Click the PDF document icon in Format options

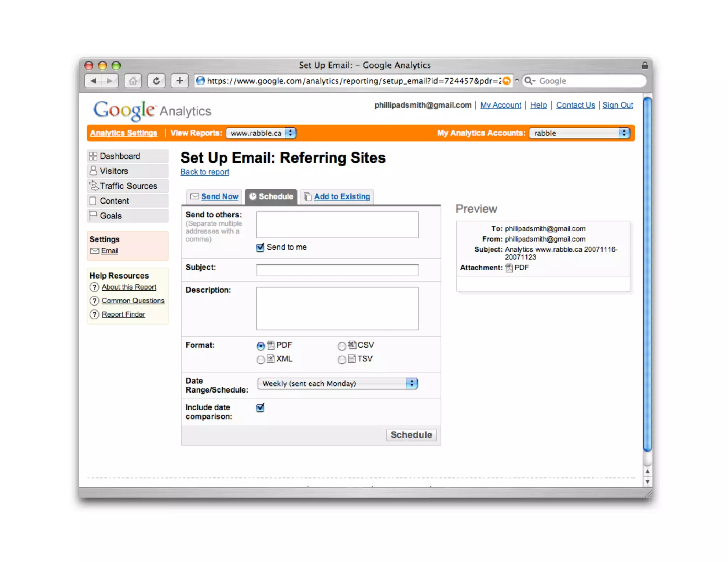point(271,345)
